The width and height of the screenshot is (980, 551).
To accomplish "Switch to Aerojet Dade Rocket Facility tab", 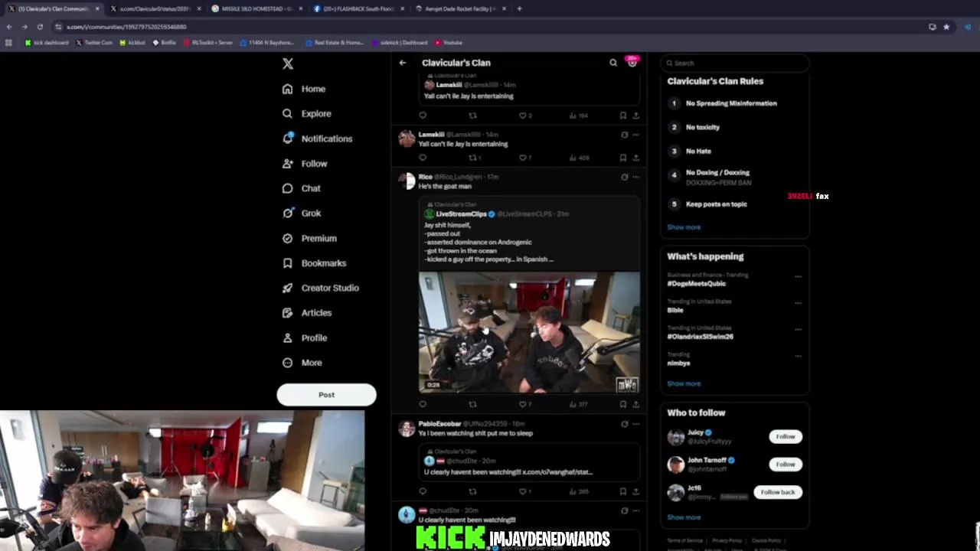I will coord(459,8).
